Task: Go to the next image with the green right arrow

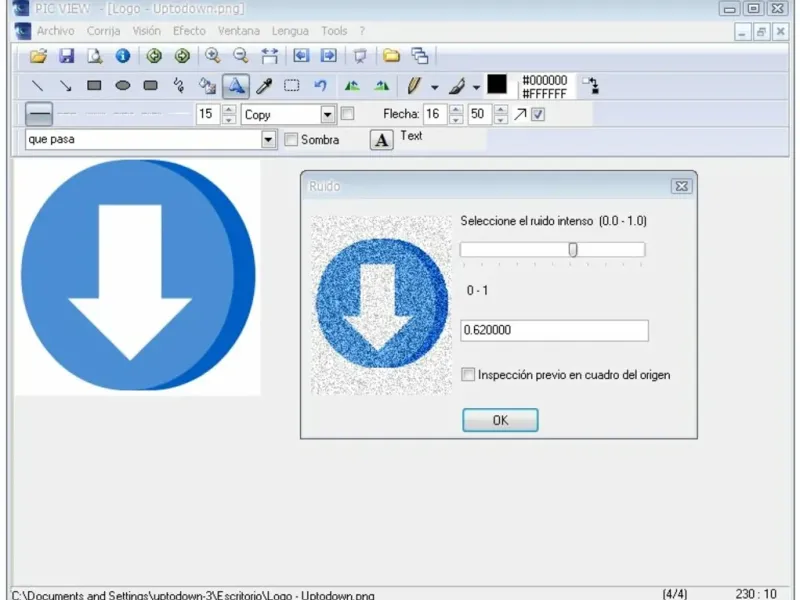Action: (182, 56)
